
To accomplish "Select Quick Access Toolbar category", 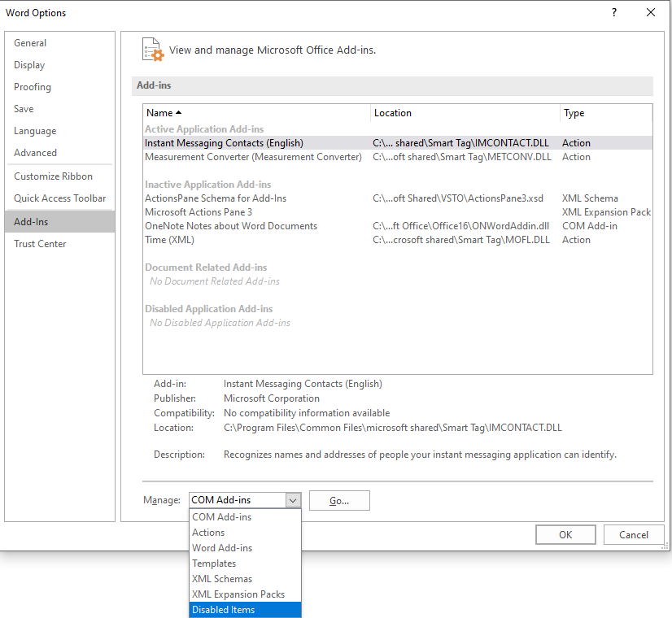I will (59, 198).
